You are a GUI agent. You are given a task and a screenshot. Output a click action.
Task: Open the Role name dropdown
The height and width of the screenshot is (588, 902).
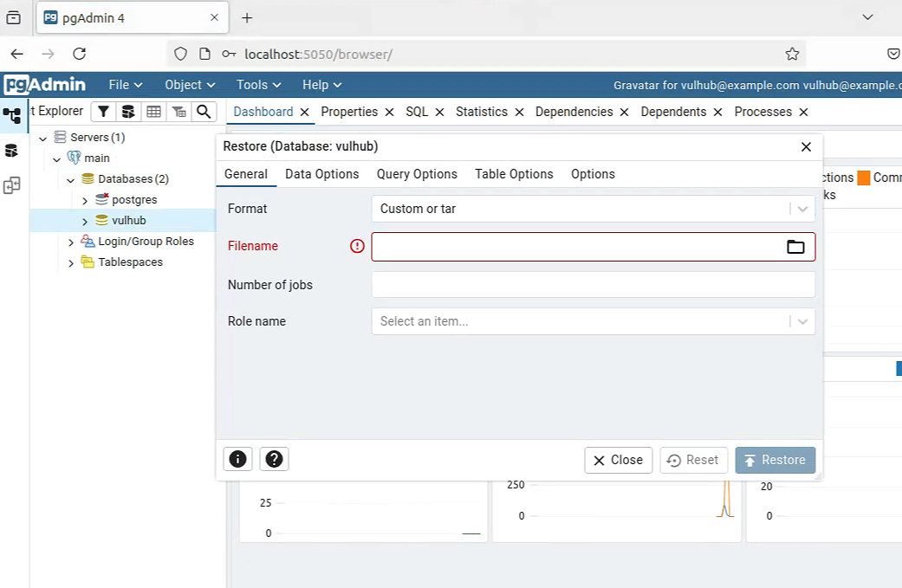pyautogui.click(x=593, y=321)
